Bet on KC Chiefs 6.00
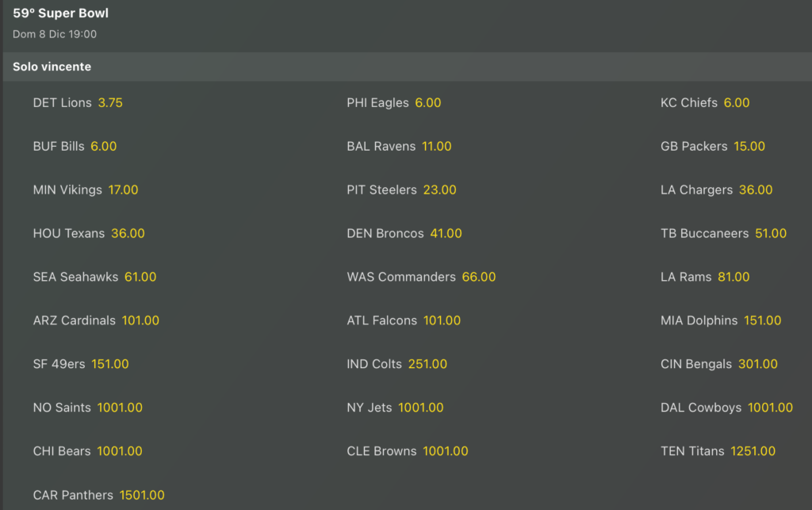This screenshot has width=812, height=510. (736, 103)
